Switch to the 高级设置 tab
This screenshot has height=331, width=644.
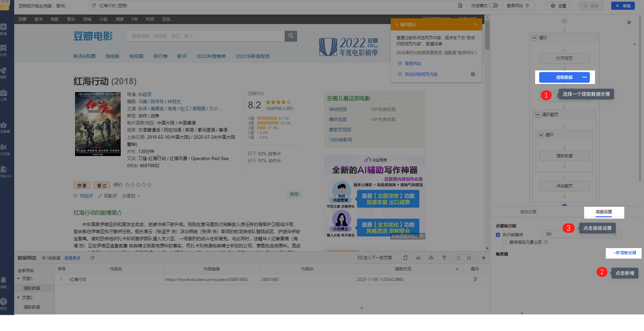604,212
